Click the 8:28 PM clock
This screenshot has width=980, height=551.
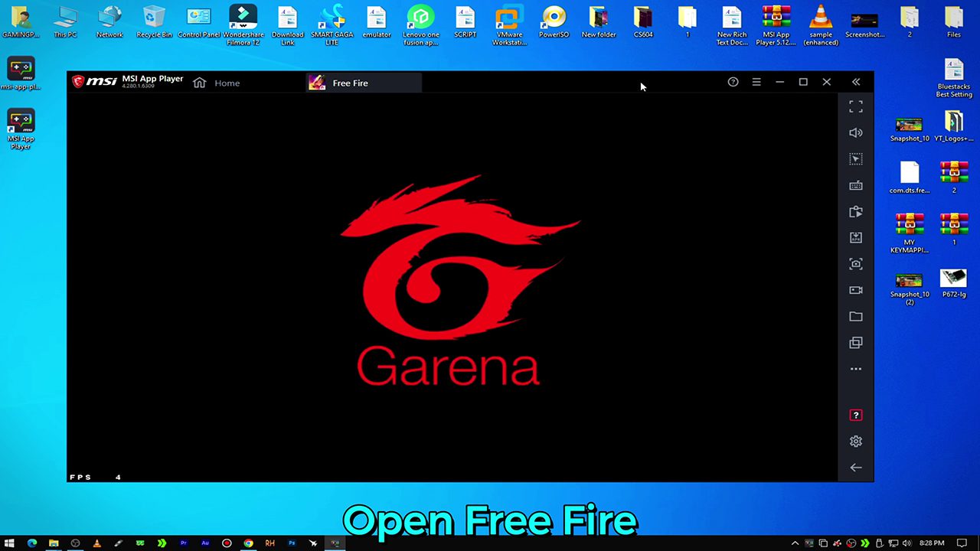(932, 543)
